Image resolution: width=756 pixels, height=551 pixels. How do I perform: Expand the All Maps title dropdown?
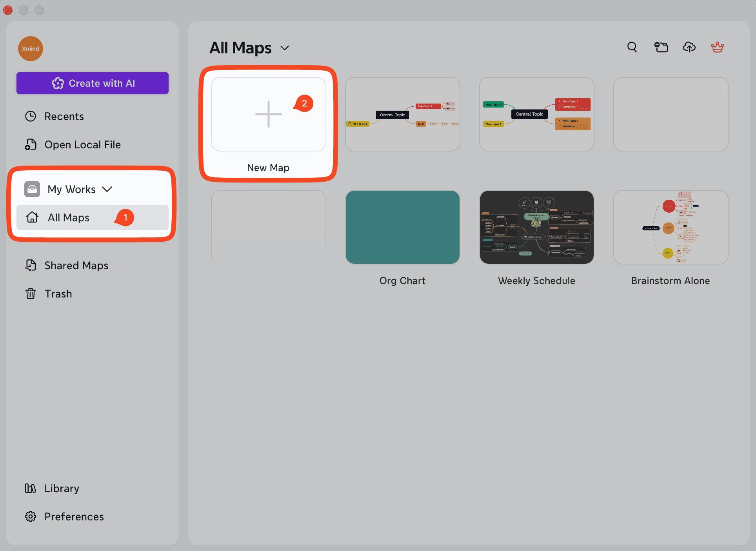coord(285,48)
